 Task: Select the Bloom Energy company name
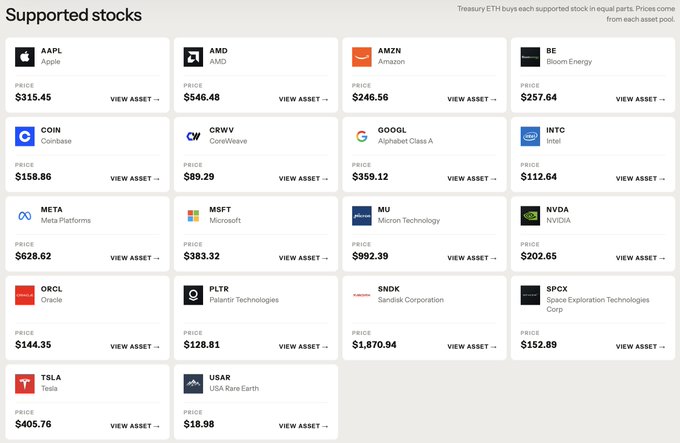[569, 62]
